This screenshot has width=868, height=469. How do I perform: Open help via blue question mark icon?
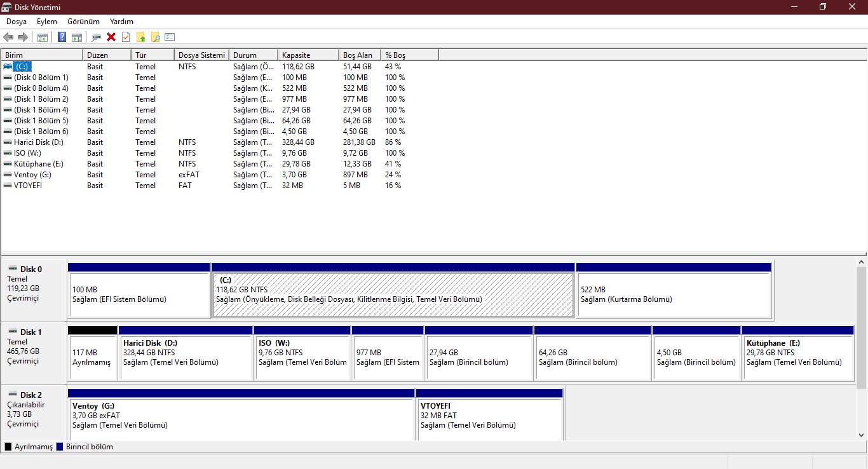[x=62, y=37]
